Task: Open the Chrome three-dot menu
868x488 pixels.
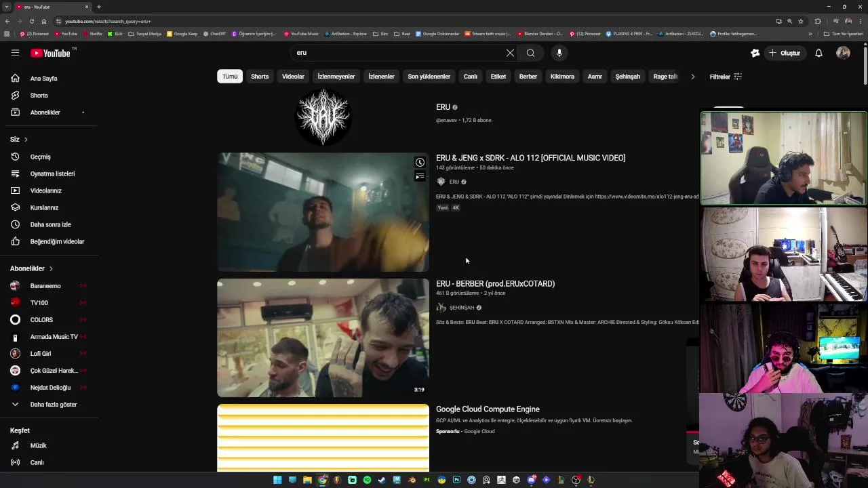Action: tap(861, 21)
